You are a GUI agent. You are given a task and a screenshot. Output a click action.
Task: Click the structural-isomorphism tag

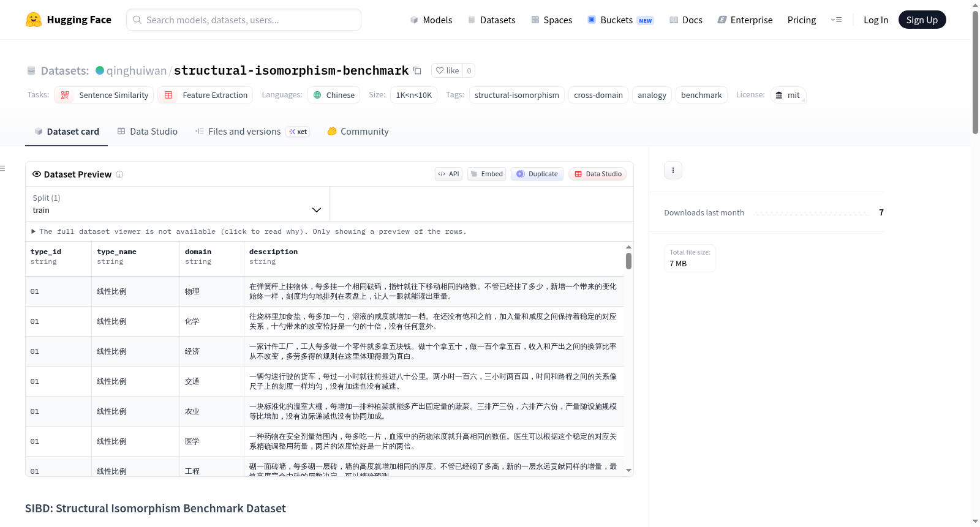click(516, 95)
